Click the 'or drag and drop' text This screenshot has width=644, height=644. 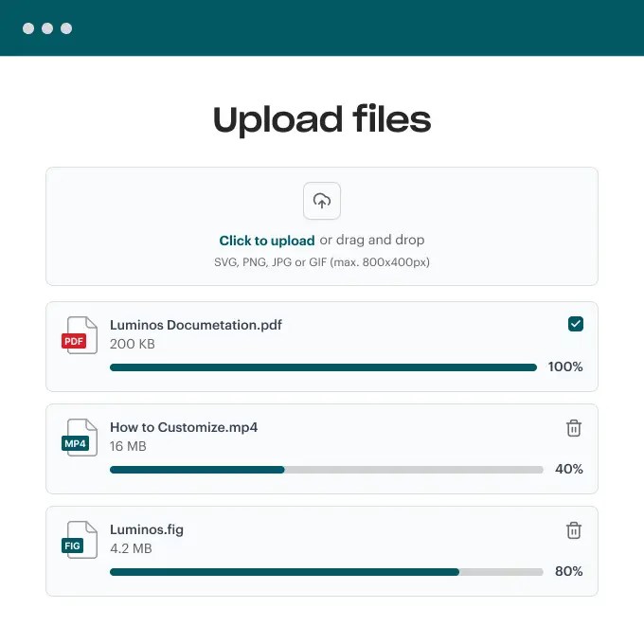372,240
